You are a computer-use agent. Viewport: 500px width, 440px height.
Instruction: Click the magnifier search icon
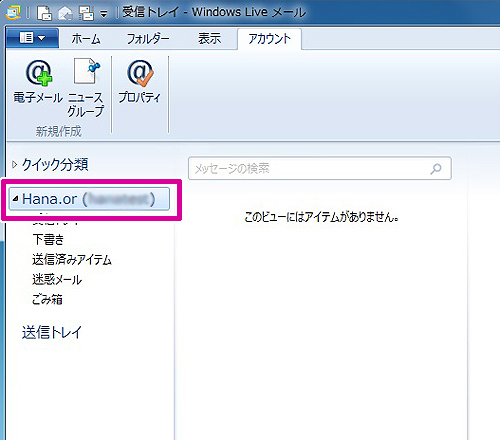[435, 169]
